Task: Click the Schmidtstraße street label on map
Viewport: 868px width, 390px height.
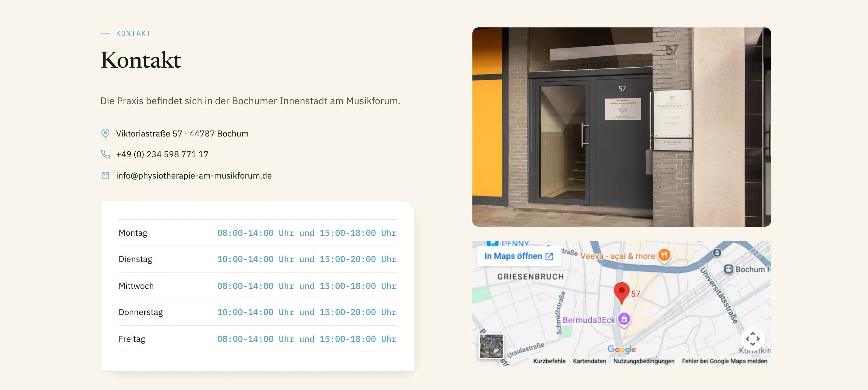Action: click(560, 313)
